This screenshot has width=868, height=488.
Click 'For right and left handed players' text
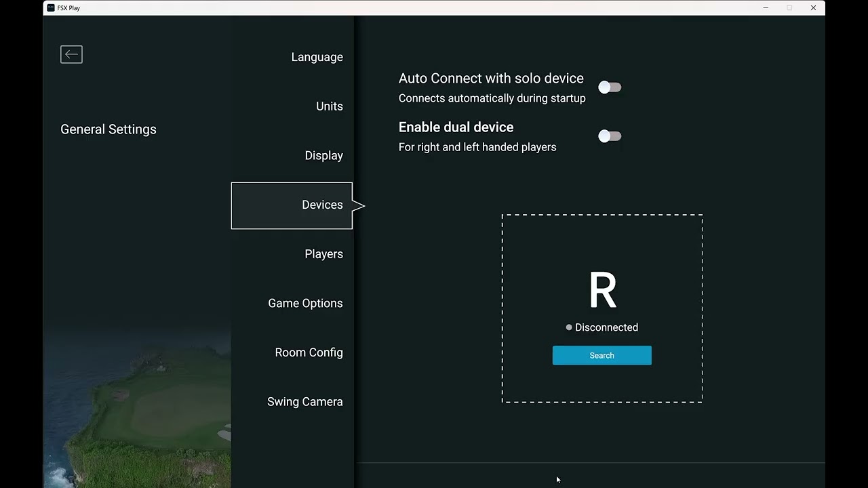[x=477, y=147]
